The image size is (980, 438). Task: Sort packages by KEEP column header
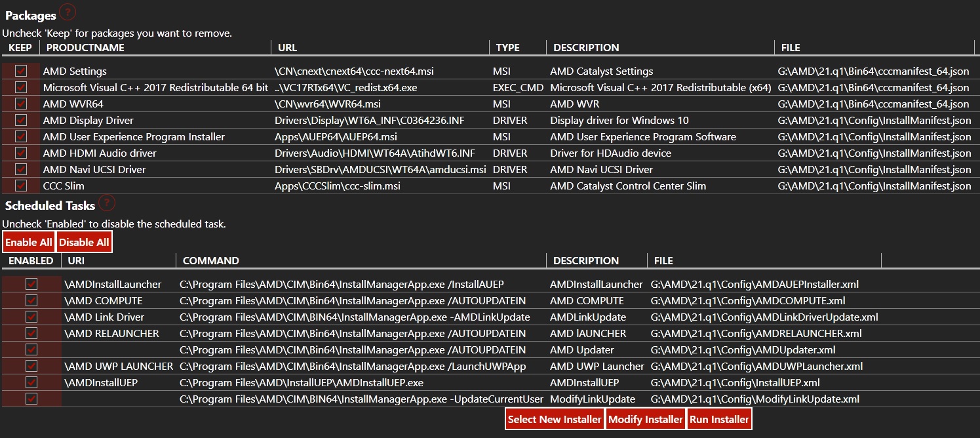pyautogui.click(x=20, y=47)
